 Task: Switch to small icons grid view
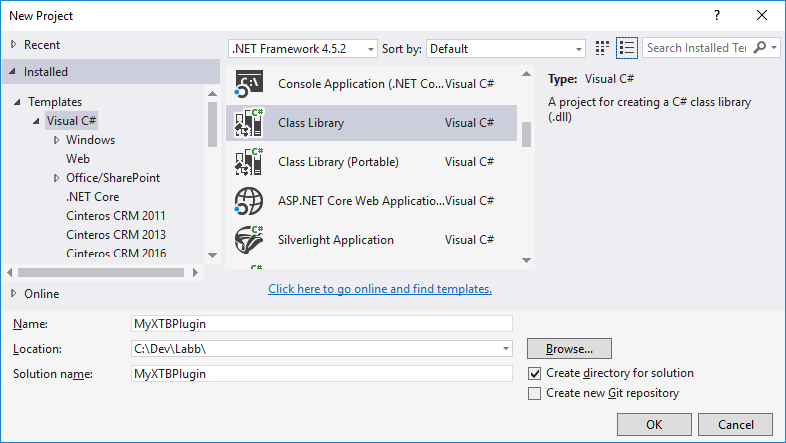[x=602, y=48]
